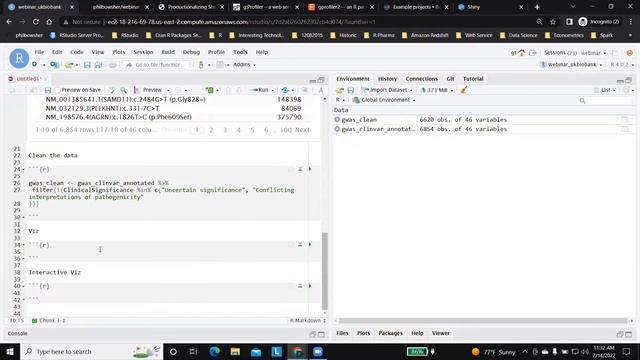This screenshot has height=360, width=640.
Task: Click Load workspace icon in Environment
Action: tap(339, 90)
